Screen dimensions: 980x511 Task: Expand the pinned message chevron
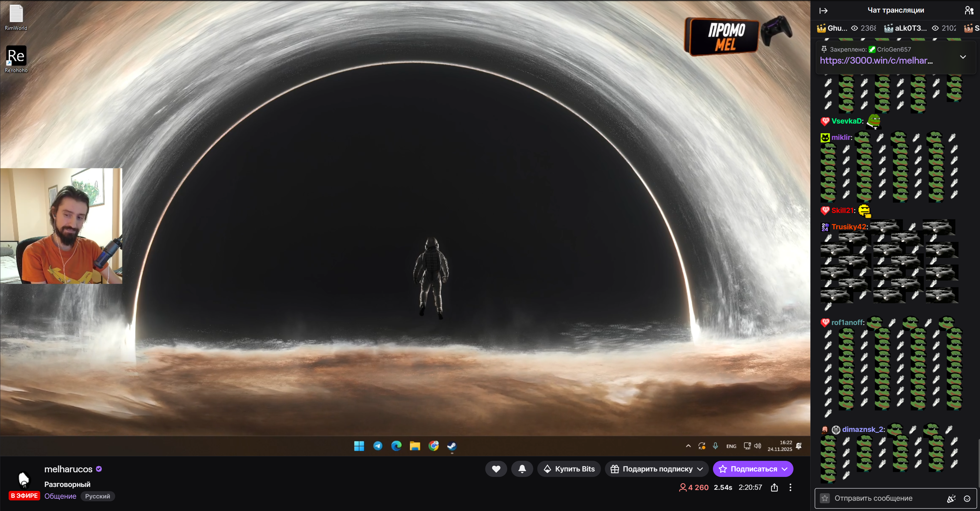(963, 57)
